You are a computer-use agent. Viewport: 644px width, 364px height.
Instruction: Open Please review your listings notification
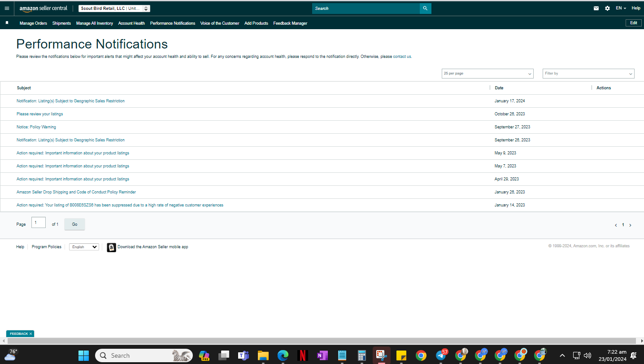click(39, 114)
